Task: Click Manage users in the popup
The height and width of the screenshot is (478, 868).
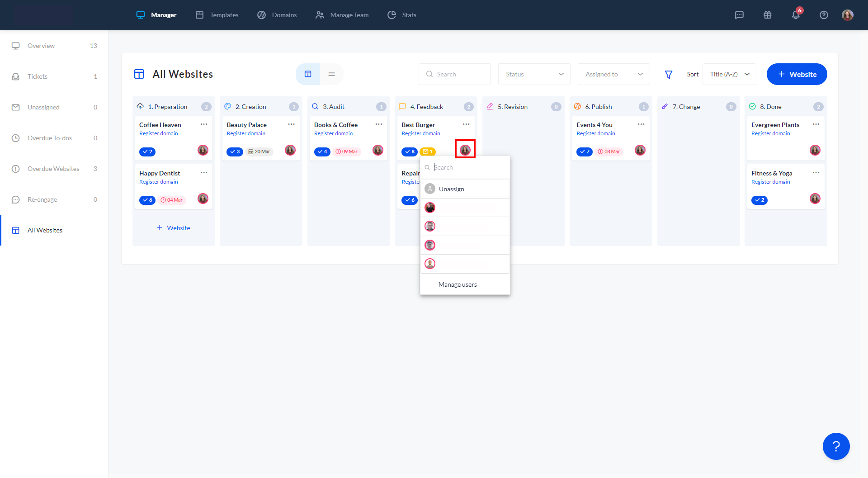Action: [458, 284]
